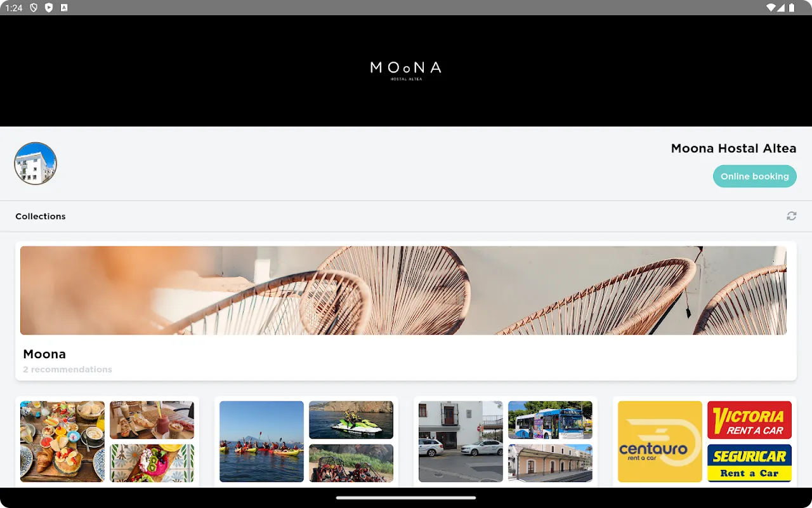Image resolution: width=812 pixels, height=508 pixels.
Task: Click the Online booking button
Action: [x=754, y=176]
